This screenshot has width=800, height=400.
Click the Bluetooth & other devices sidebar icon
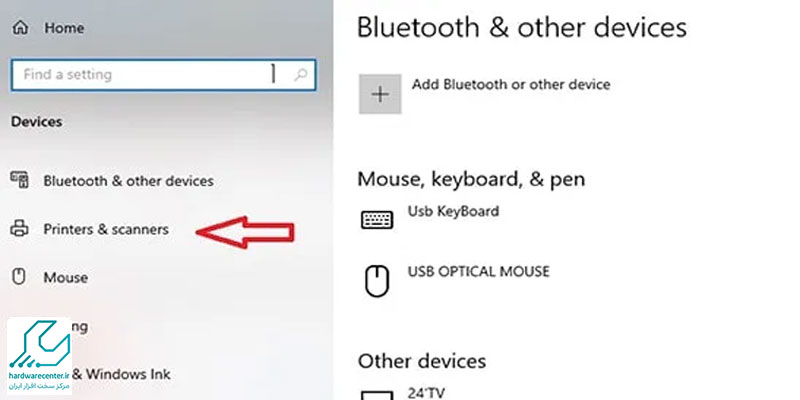[x=19, y=181]
